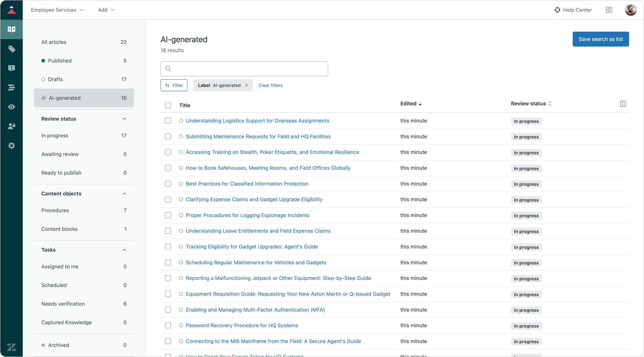Open the user permissions icon in sidebar

coord(12,126)
